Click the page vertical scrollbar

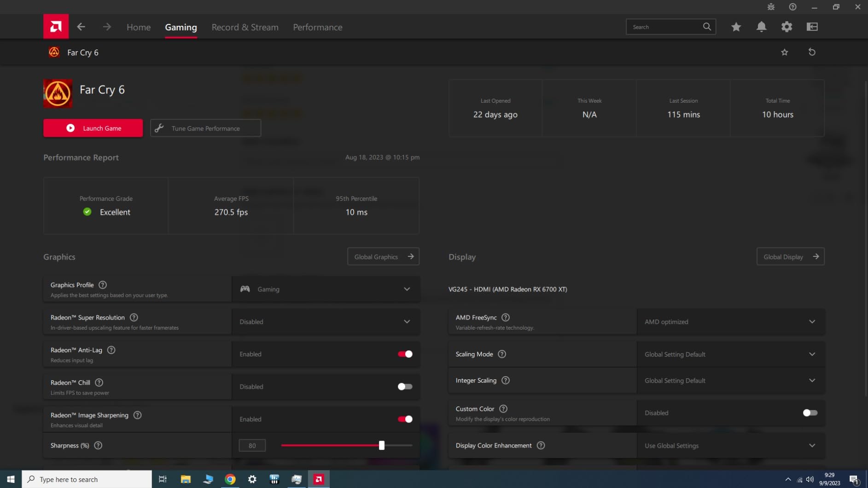point(865,239)
